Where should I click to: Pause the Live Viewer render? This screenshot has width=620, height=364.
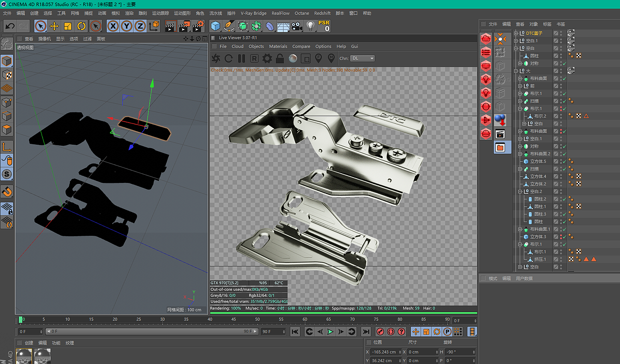[x=241, y=59]
